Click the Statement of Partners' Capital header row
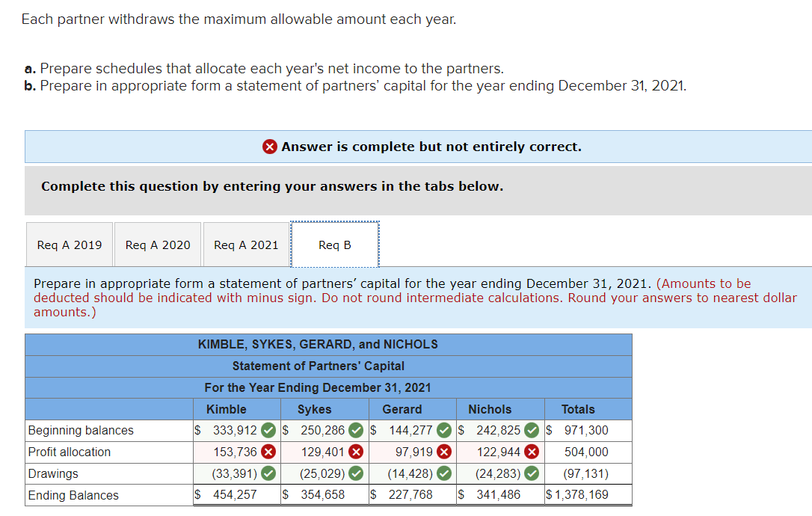 [328, 366]
